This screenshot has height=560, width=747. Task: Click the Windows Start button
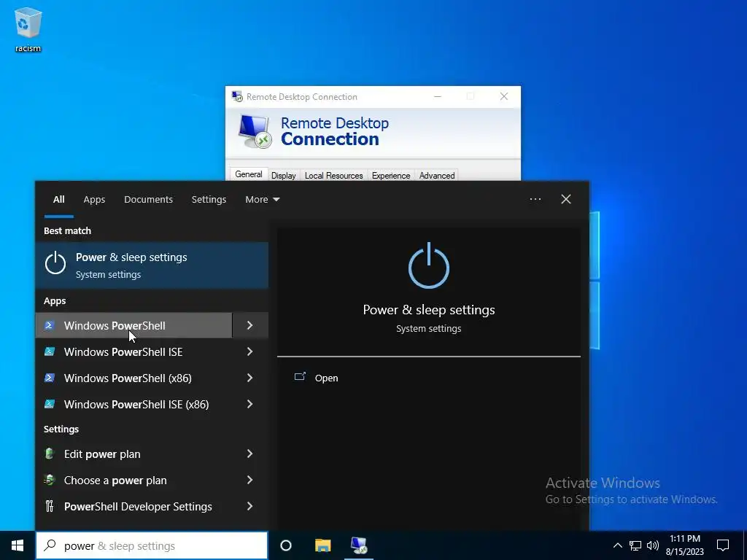tap(18, 545)
